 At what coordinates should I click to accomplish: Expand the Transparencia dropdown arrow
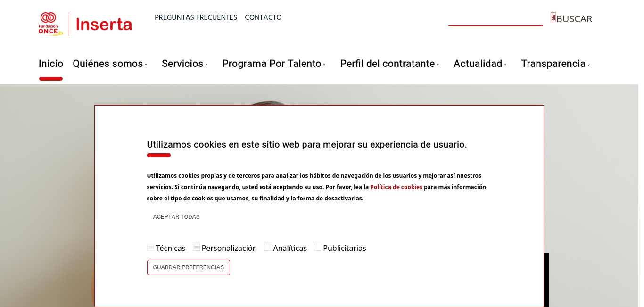(589, 65)
